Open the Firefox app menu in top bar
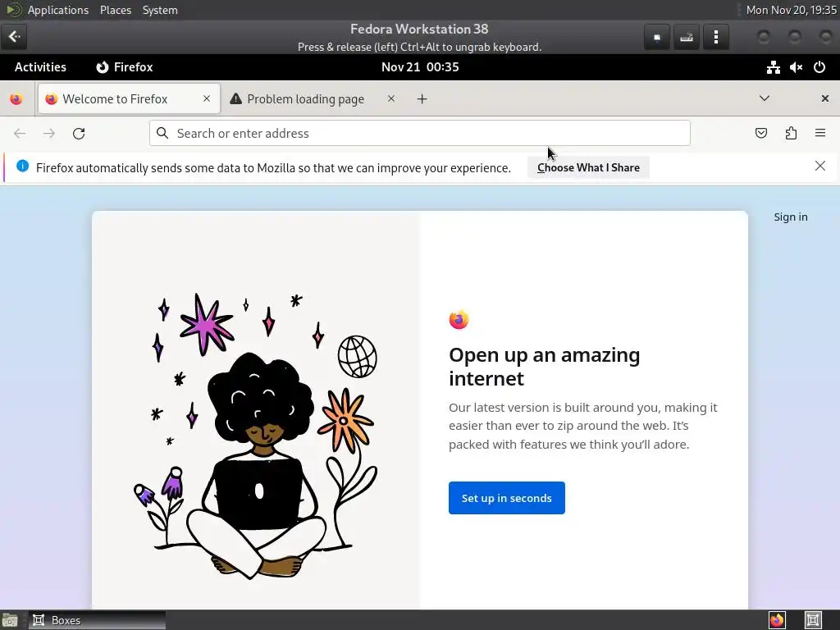Screen dimensions: 840x630 [125, 67]
